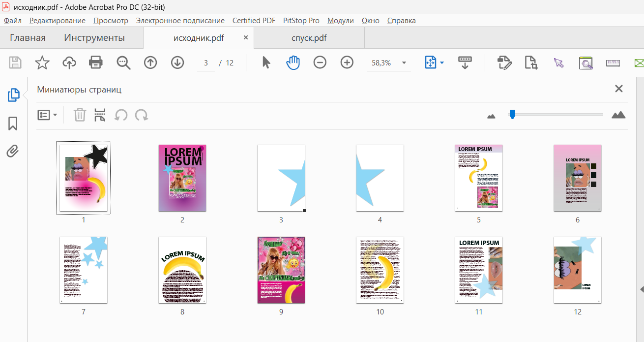Screen dimensions: 644x342
Task: Zoom in with the plus button
Action: [x=347, y=62]
